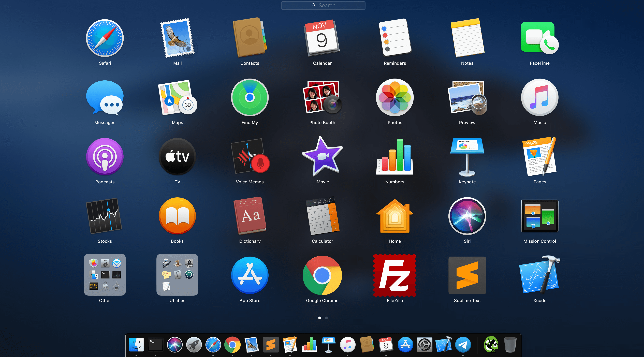Launch Google Chrome from the Launchpad grid
644x357 pixels.
[322, 275]
